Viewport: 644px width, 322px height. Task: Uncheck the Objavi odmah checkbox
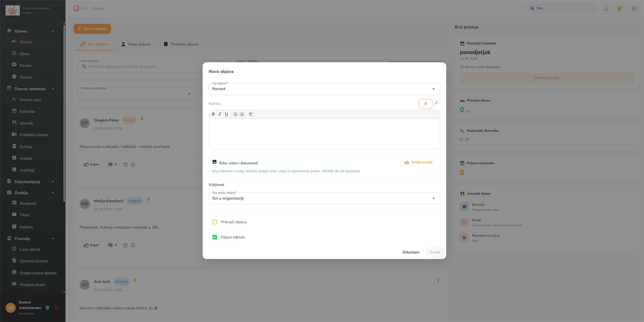215,237
